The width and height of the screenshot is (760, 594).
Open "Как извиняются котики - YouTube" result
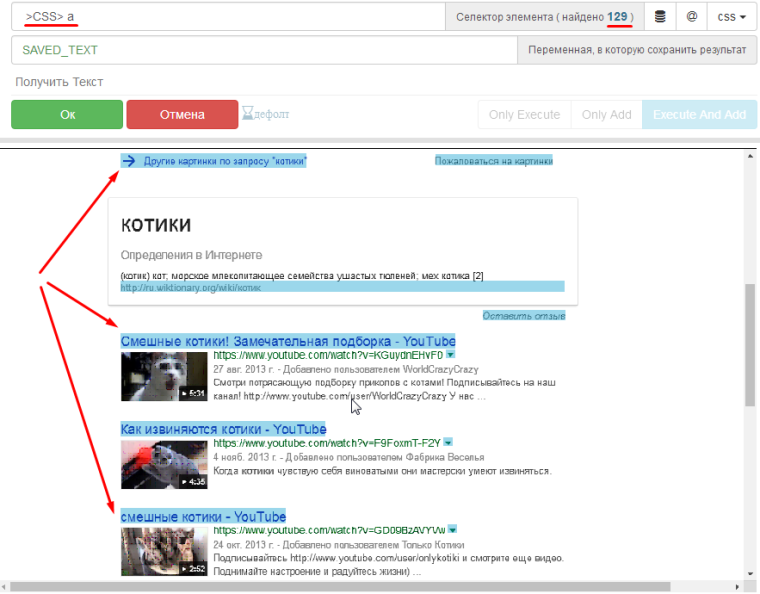223,429
